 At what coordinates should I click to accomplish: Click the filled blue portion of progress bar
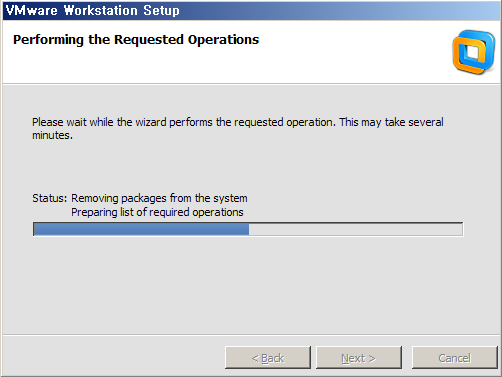coord(141,229)
